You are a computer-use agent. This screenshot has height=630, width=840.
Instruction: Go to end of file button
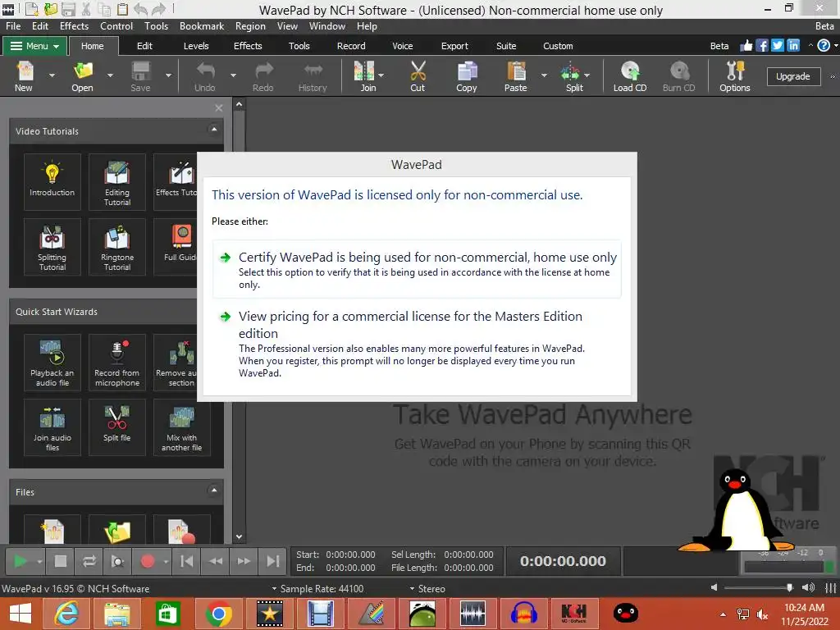272,561
